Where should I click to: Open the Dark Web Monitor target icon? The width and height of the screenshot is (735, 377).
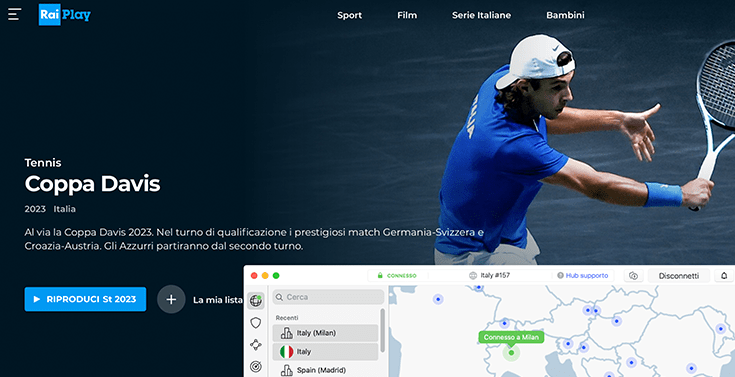[x=255, y=367]
